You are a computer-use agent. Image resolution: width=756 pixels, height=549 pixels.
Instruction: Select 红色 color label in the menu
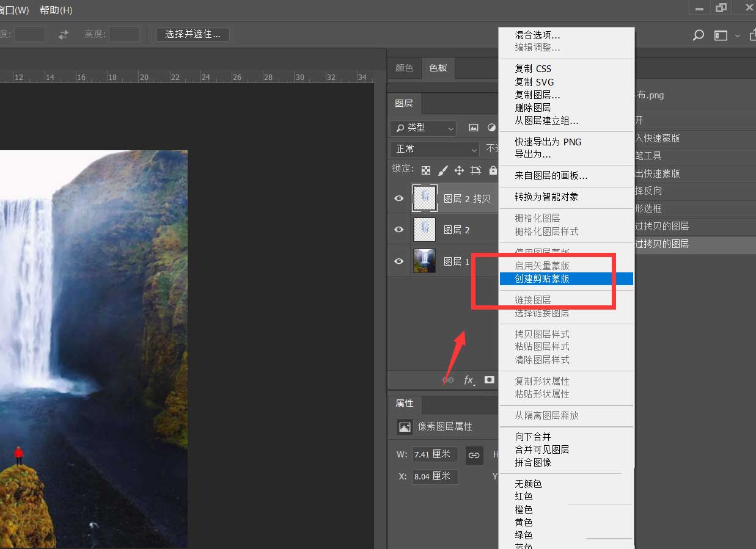click(x=523, y=496)
